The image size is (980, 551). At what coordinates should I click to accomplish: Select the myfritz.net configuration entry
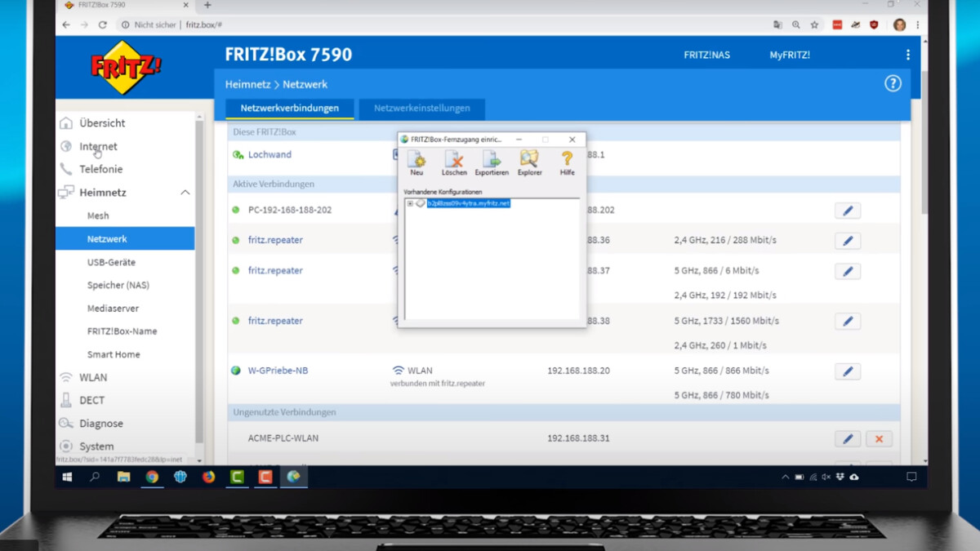pyautogui.click(x=468, y=203)
